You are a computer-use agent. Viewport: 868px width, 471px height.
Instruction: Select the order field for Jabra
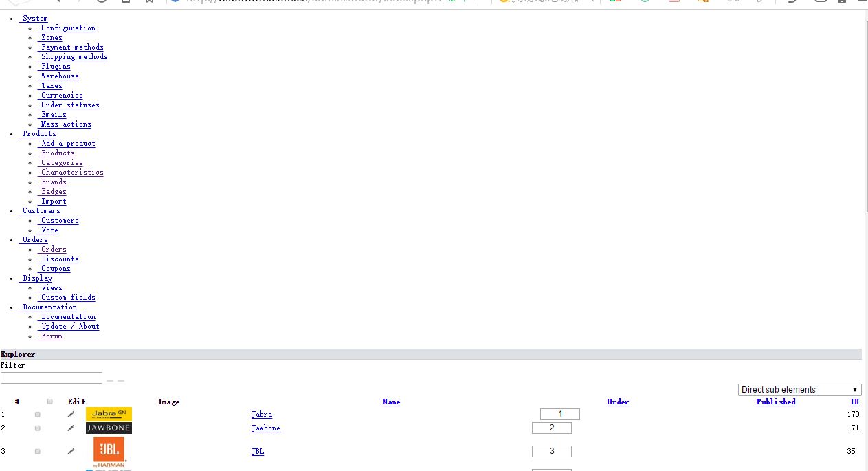point(560,414)
